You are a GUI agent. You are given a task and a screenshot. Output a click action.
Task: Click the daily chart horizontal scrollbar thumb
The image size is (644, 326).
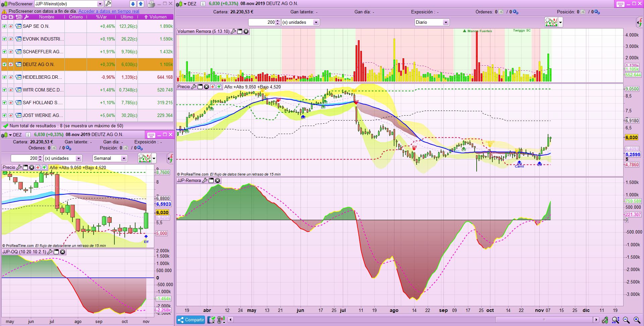544,320
